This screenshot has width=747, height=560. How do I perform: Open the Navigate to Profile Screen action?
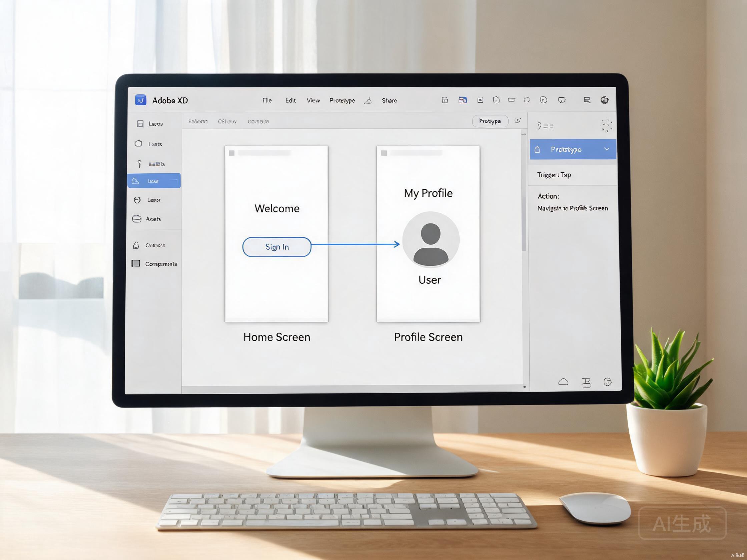pyautogui.click(x=572, y=208)
